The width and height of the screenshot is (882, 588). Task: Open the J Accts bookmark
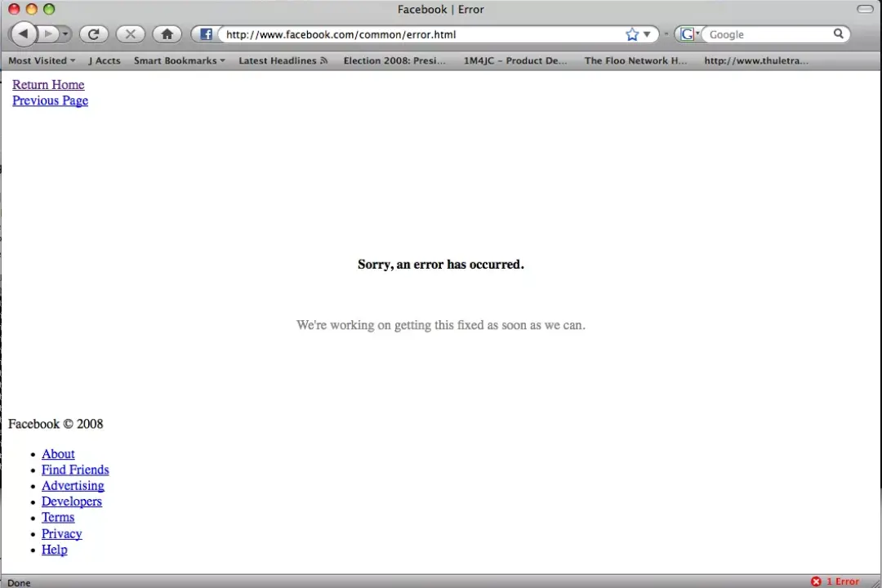105,60
